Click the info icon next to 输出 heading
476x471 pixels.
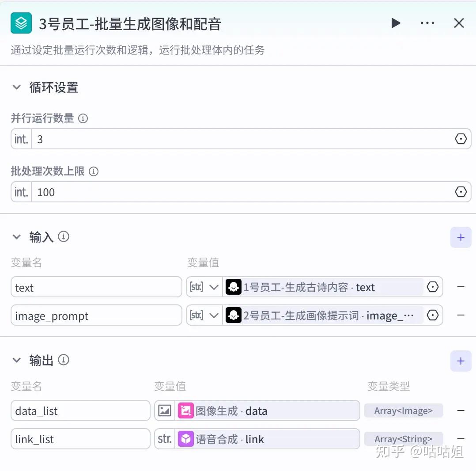point(64,360)
